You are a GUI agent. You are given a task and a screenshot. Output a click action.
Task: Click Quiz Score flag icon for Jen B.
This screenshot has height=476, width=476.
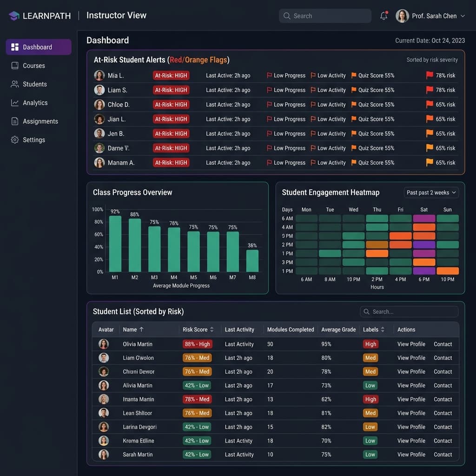354,133
